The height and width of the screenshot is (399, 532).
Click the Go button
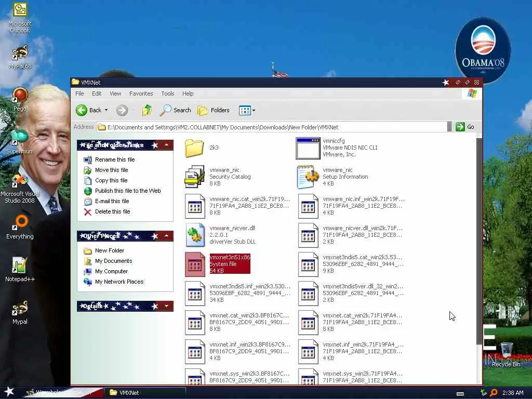[465, 127]
